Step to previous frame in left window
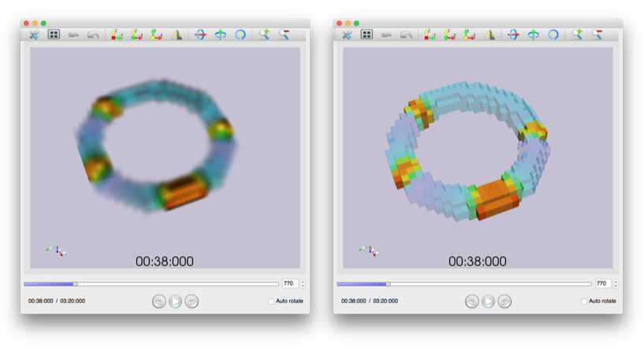Screen dimensions: 644x350 159,301
